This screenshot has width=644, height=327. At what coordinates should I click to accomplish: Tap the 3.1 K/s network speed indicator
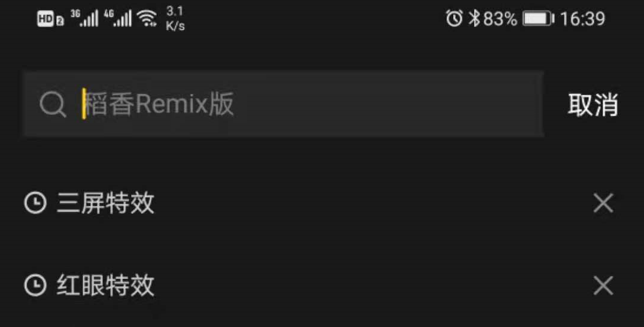click(x=175, y=19)
